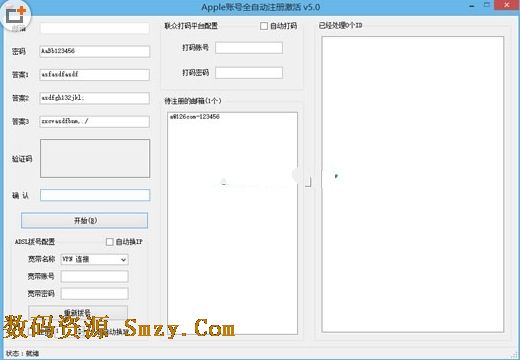Click the 宽带密码 input field
The height and width of the screenshot is (360, 520).
pos(95,294)
